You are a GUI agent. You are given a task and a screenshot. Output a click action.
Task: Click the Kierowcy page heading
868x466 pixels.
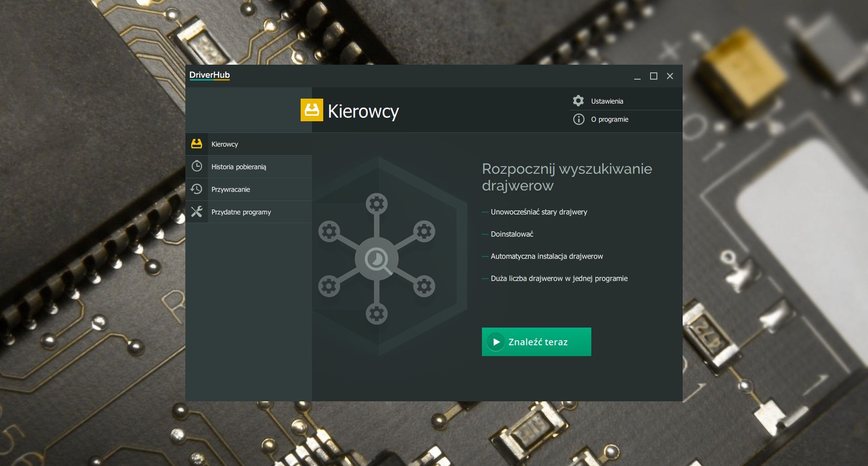point(363,111)
